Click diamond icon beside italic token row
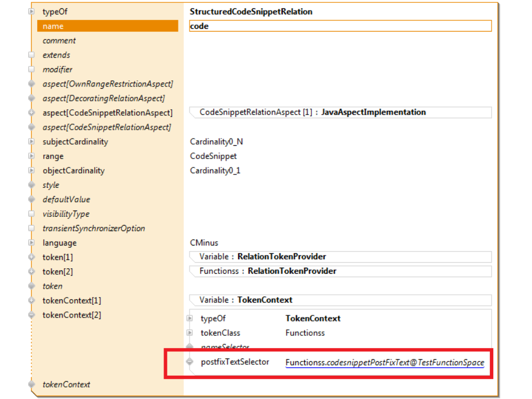 coord(32,286)
